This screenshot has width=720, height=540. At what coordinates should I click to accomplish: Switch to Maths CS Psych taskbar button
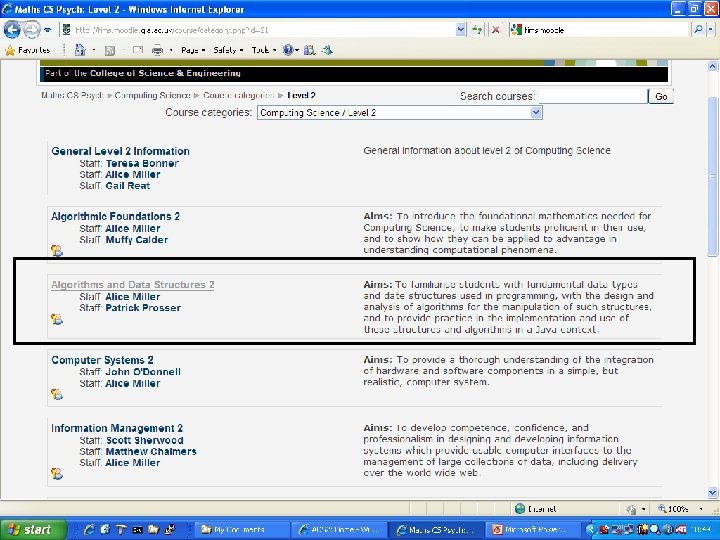tap(436, 530)
